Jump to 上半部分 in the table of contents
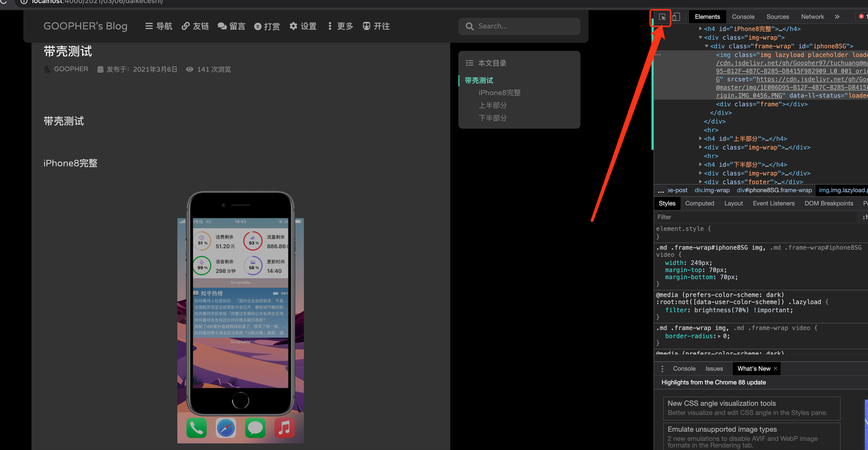This screenshot has height=450, width=868. point(492,105)
